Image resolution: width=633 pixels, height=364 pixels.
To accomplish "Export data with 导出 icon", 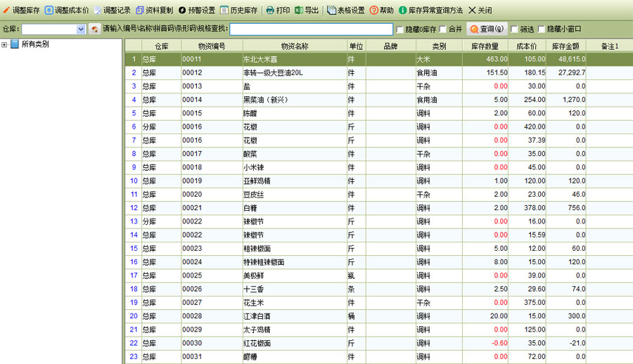I will pyautogui.click(x=299, y=11).
